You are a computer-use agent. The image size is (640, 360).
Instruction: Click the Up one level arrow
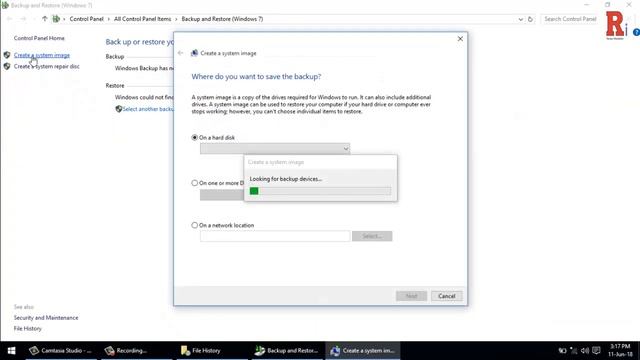click(x=44, y=19)
